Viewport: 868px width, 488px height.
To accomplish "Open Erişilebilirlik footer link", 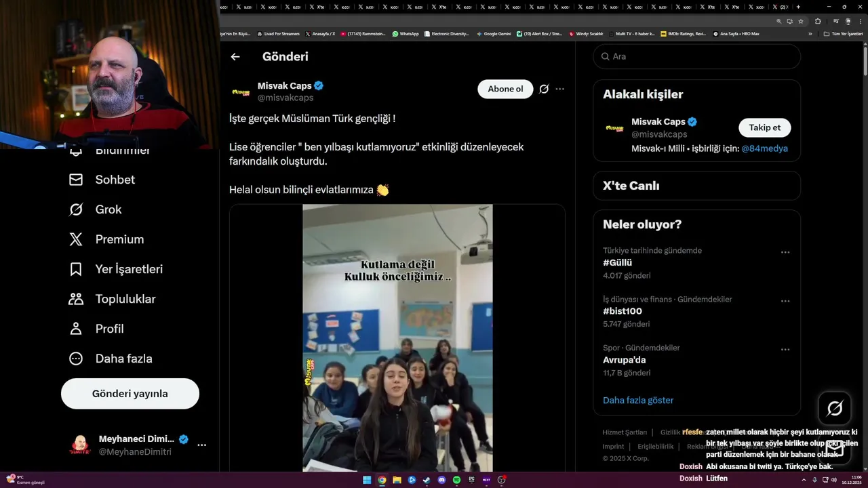I will click(x=656, y=447).
